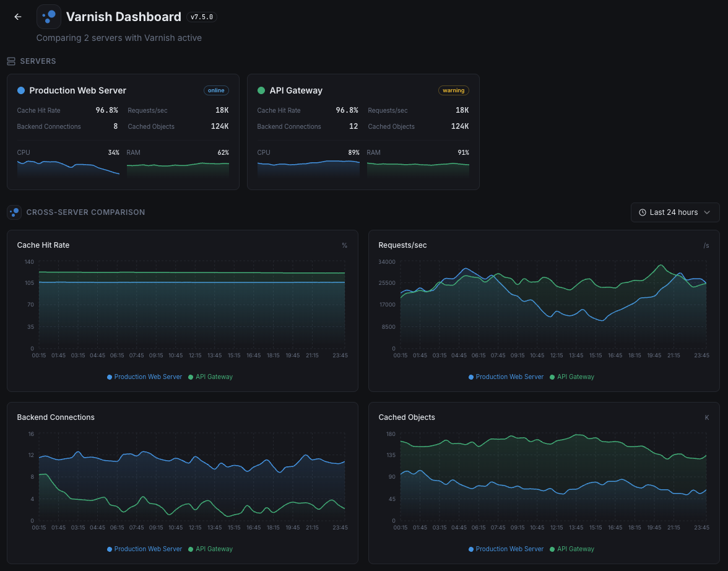This screenshot has width=728, height=571.
Task: Click the clock icon in the time range selector
Action: point(642,212)
